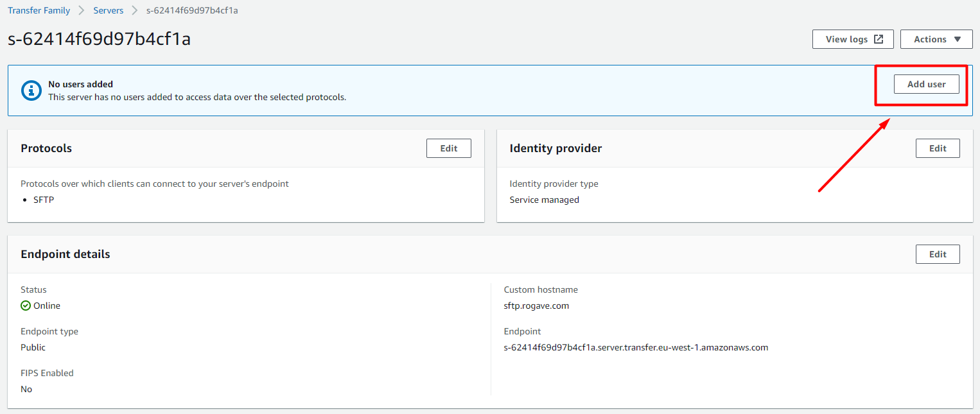Click the info icon in the notification banner

pyautogui.click(x=31, y=90)
